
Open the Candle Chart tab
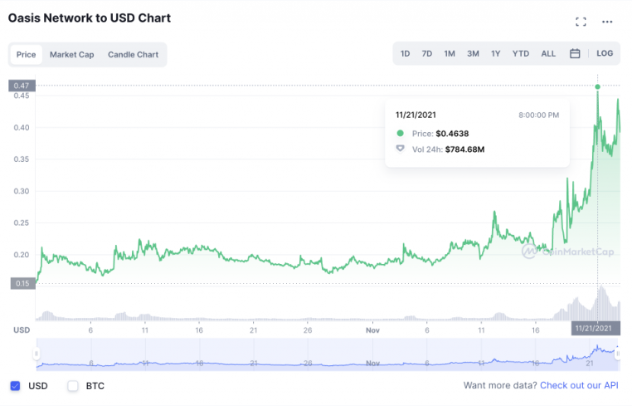coord(133,54)
